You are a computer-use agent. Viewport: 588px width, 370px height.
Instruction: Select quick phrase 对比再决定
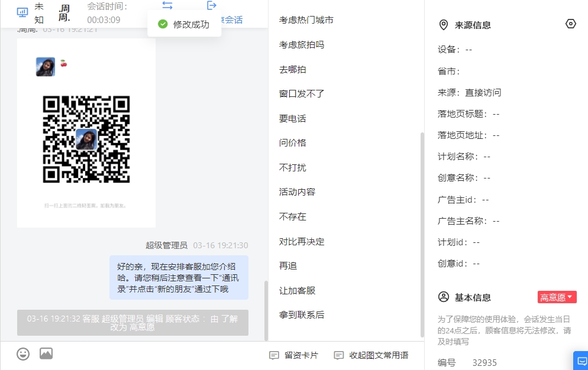click(302, 241)
